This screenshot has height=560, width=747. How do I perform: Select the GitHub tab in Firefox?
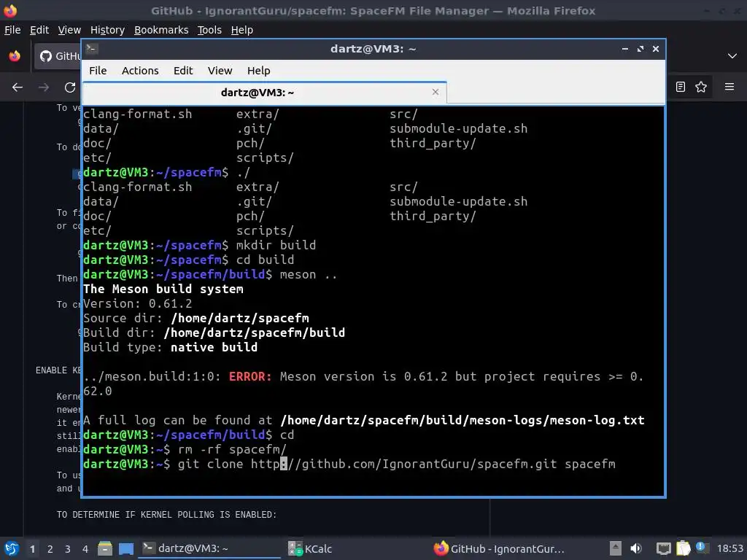58,56
